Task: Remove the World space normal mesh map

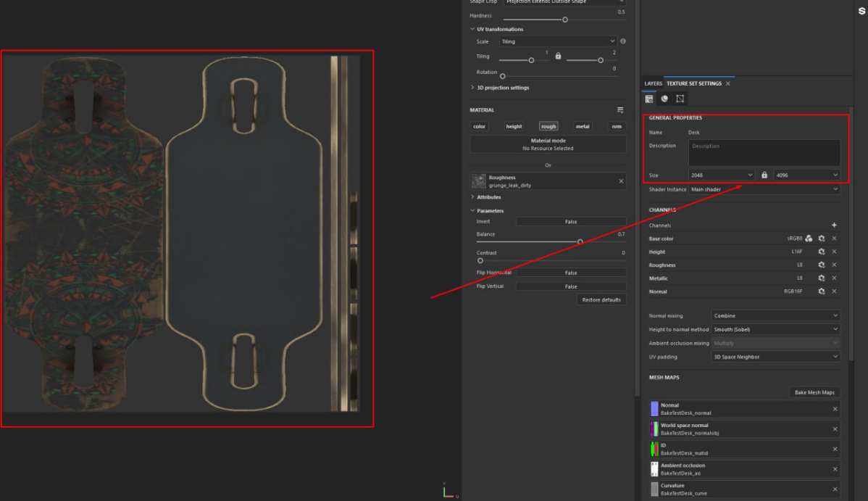Action: click(x=835, y=429)
